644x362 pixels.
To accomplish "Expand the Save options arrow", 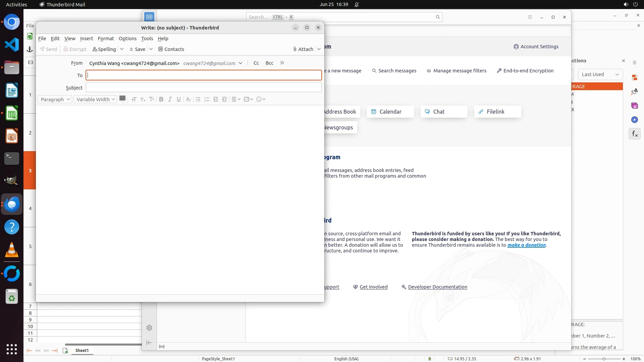I will [151, 49].
